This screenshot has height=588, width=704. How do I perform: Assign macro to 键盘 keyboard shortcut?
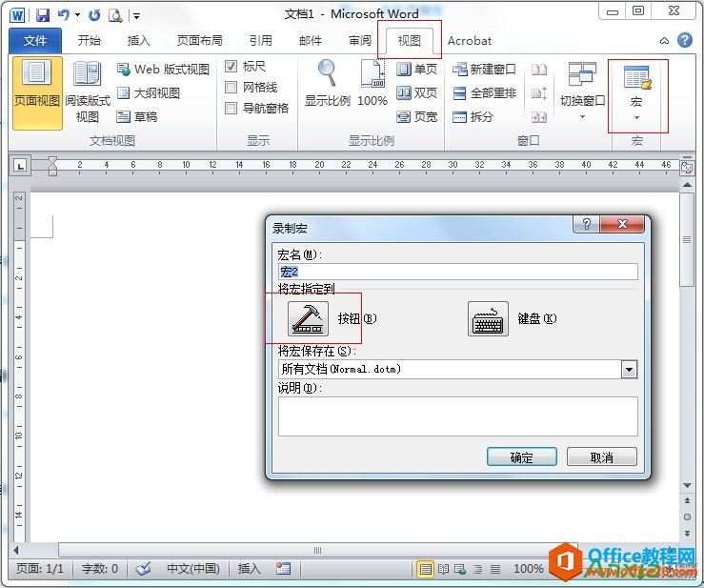(x=488, y=319)
